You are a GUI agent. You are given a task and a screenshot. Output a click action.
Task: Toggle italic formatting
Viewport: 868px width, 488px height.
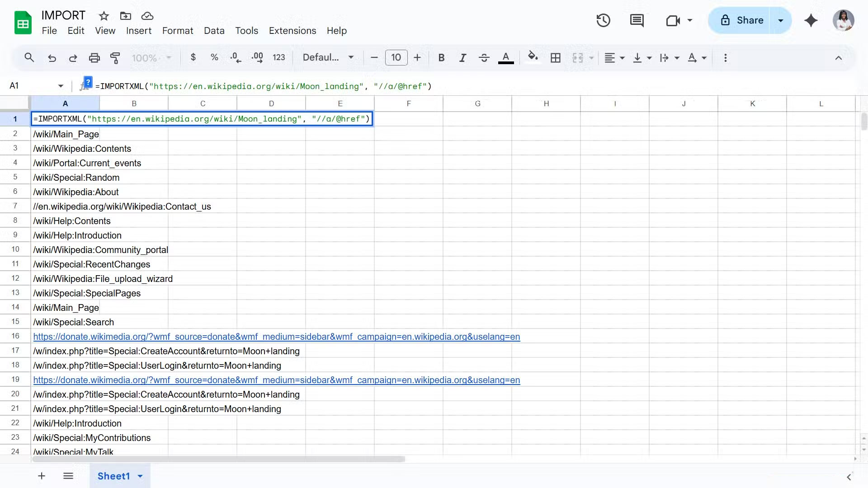point(462,57)
